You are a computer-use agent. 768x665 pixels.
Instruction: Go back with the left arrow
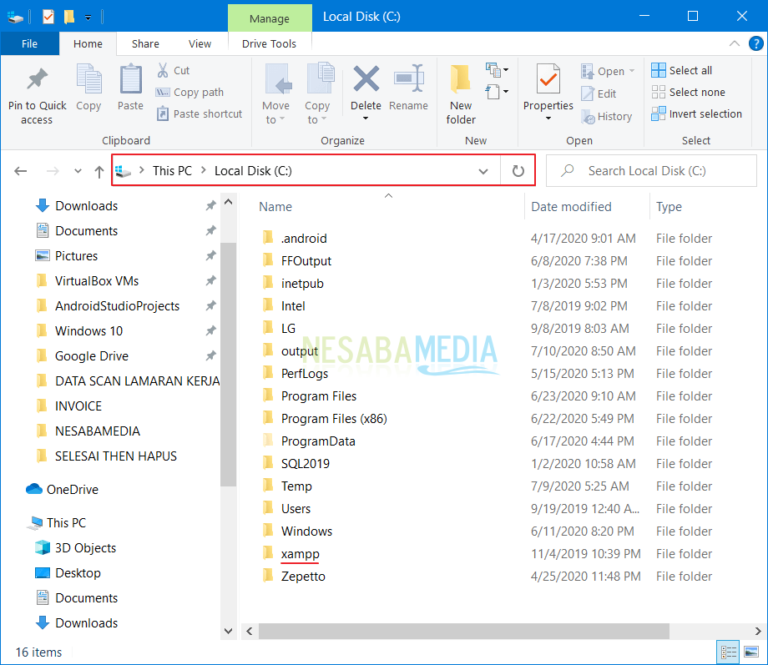[x=21, y=171]
